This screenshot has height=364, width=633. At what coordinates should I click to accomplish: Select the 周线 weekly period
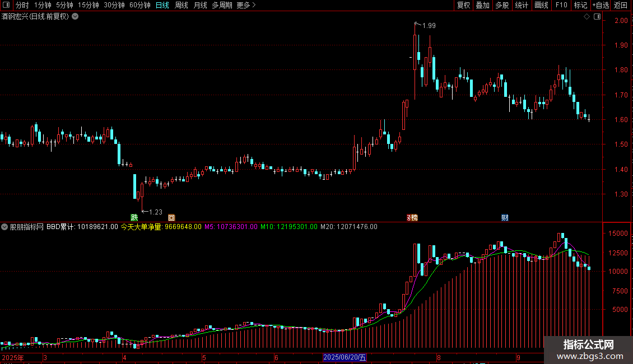click(181, 5)
